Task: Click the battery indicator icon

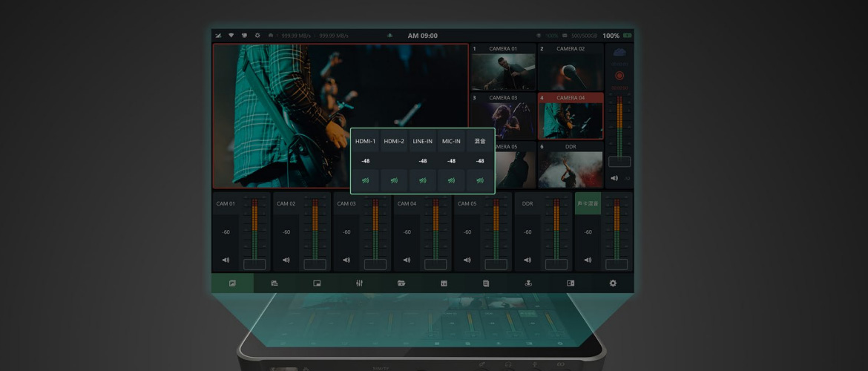Action: [627, 36]
